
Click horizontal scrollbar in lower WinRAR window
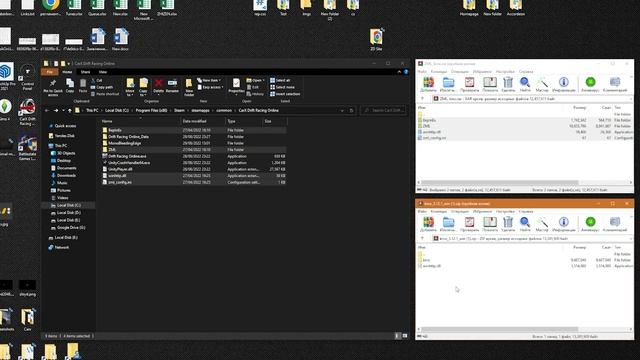(x=500, y=329)
